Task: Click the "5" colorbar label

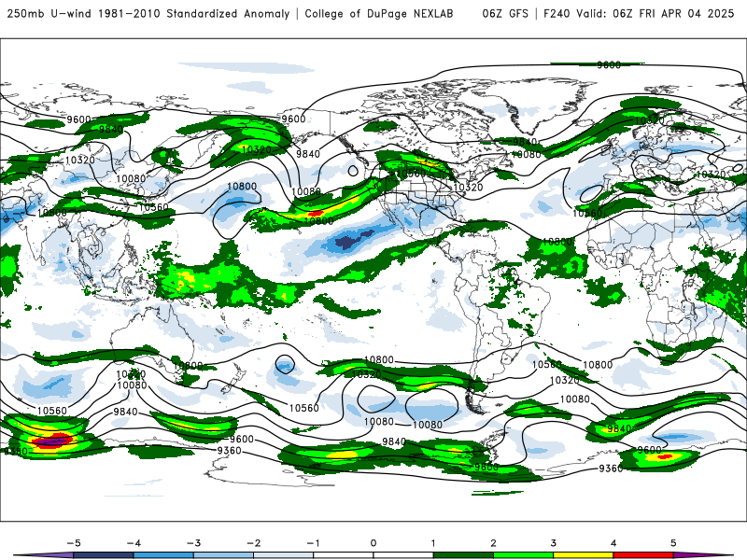Action: 673,543
